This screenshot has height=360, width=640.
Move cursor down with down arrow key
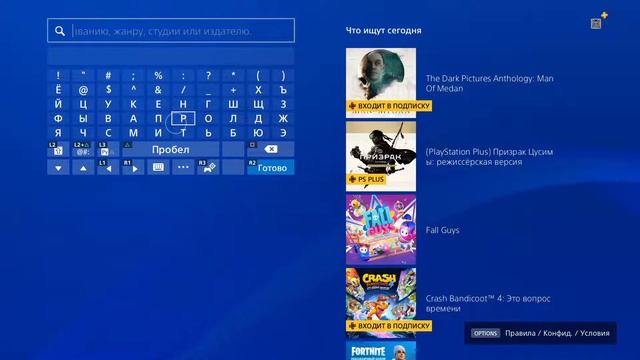58,167
